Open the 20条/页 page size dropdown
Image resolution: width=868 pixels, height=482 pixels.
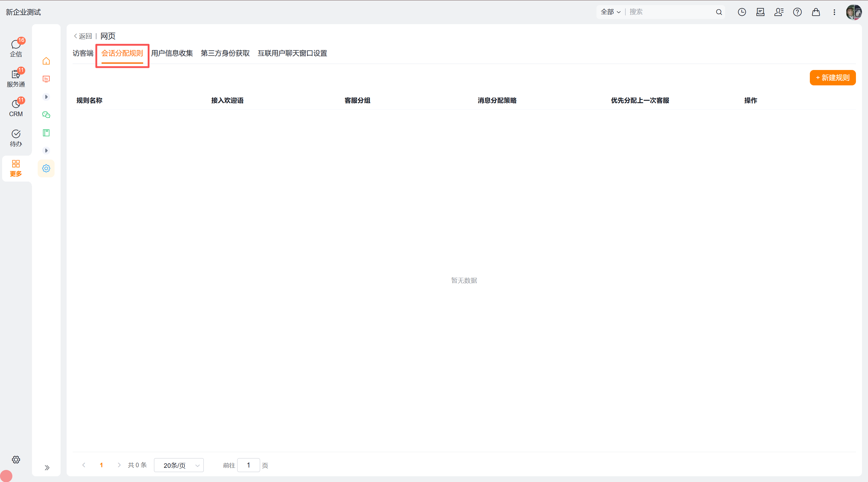point(179,465)
